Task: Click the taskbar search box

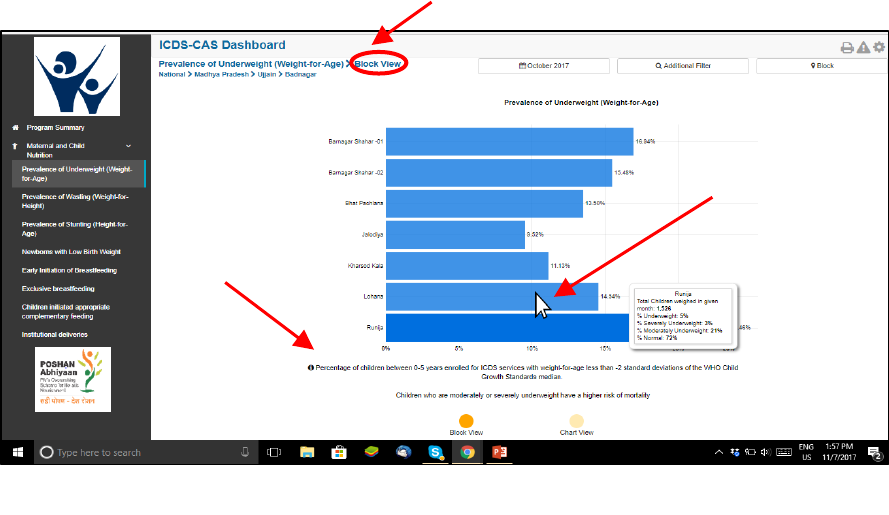Action: pos(146,452)
